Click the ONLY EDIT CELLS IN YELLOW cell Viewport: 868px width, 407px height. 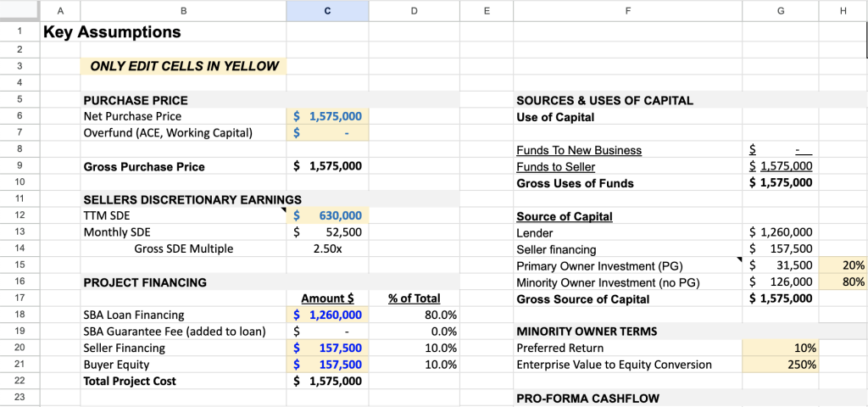(184, 66)
